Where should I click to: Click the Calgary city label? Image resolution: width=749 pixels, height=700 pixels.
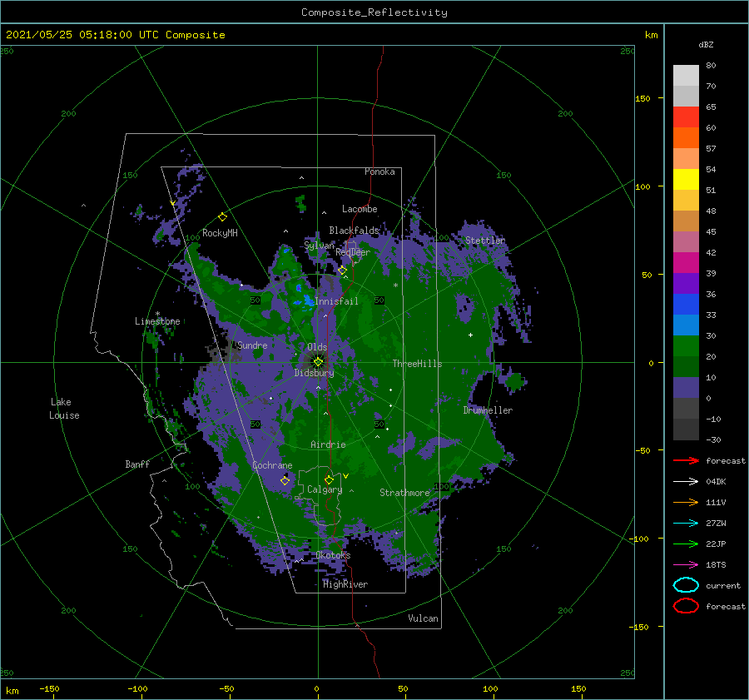(x=325, y=489)
